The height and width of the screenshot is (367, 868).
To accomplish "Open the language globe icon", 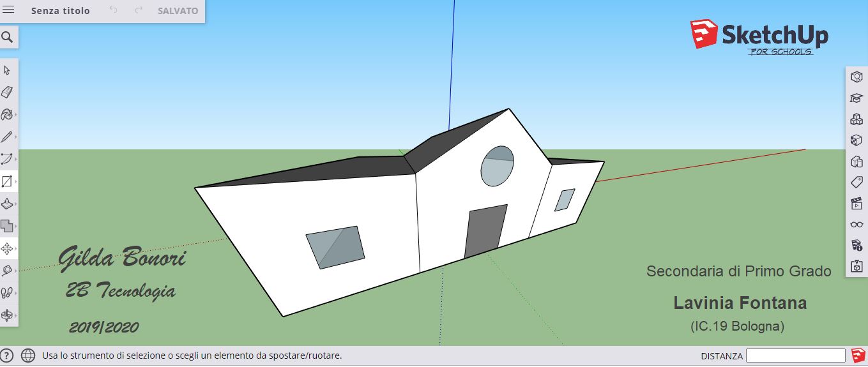I will click(x=27, y=356).
